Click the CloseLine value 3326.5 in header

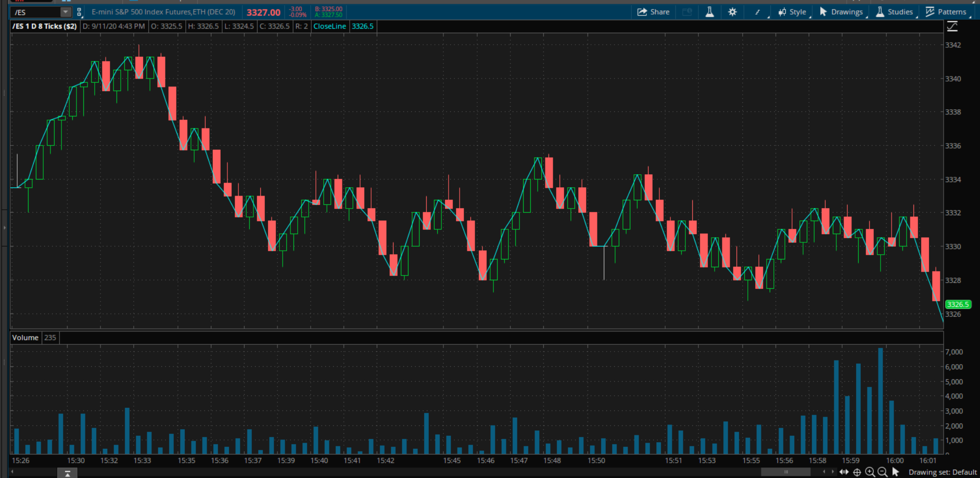click(363, 26)
